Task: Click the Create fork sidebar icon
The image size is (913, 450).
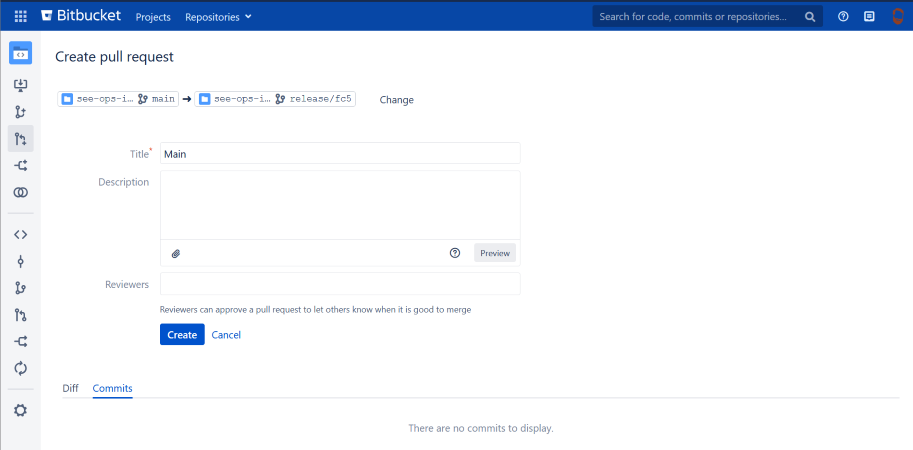Action: coord(20,166)
